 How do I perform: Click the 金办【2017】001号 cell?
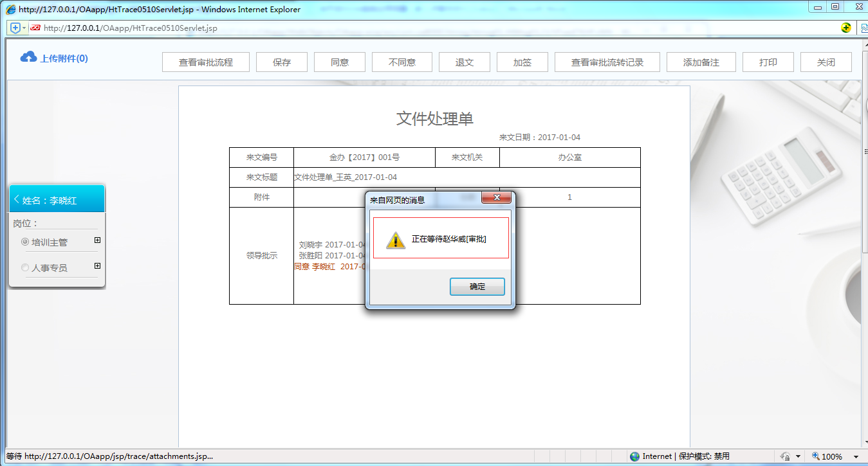(x=364, y=157)
